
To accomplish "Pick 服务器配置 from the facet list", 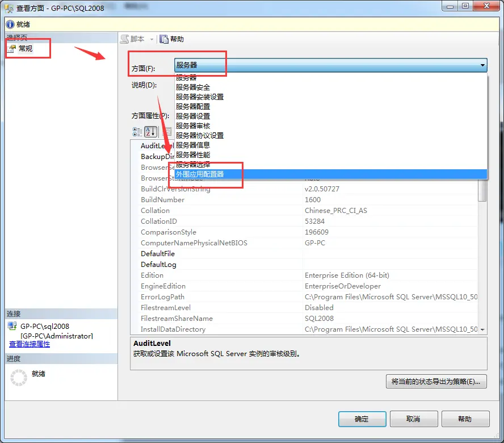I will 193,107.
